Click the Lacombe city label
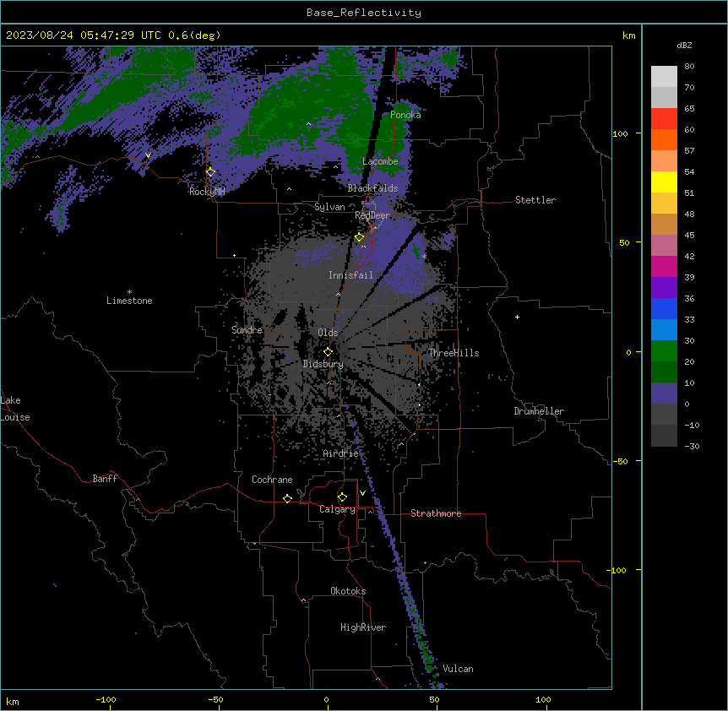Viewport: 728px width, 711px height. pos(380,161)
